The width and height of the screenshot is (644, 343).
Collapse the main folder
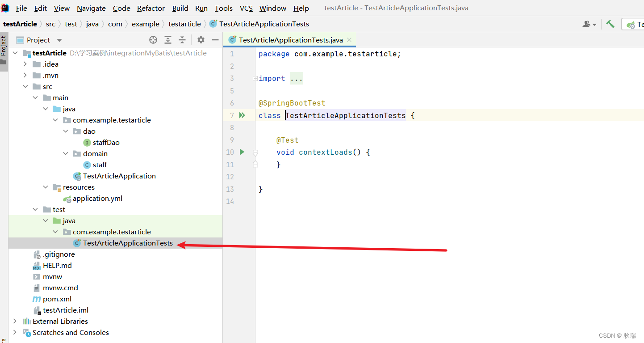click(35, 97)
